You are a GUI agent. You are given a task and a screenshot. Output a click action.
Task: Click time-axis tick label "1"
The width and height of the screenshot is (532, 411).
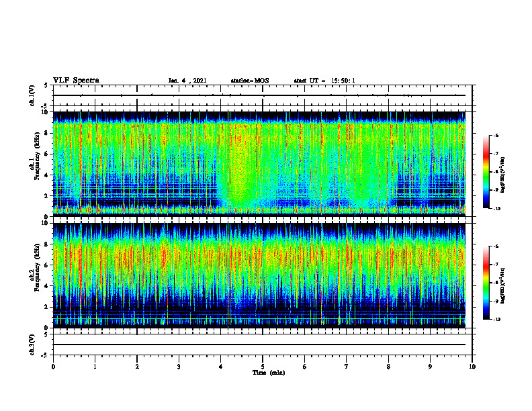pos(95,367)
